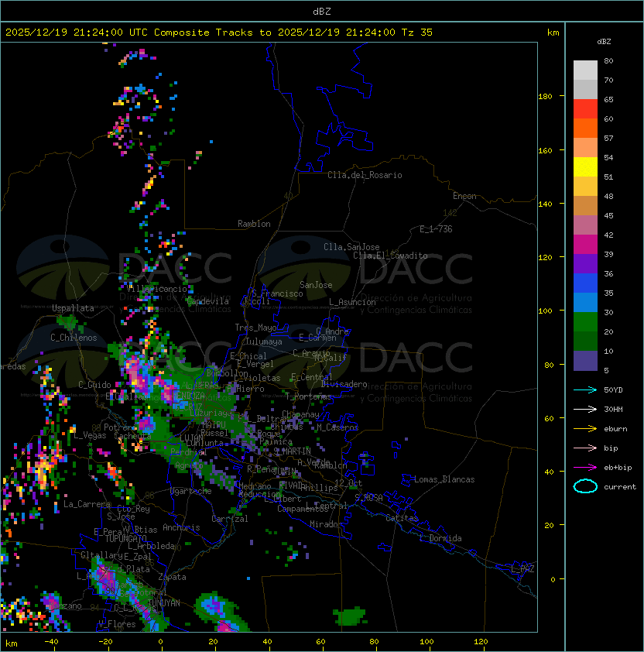Click the 'Encon' place label
644x652 pixels.
(x=464, y=196)
